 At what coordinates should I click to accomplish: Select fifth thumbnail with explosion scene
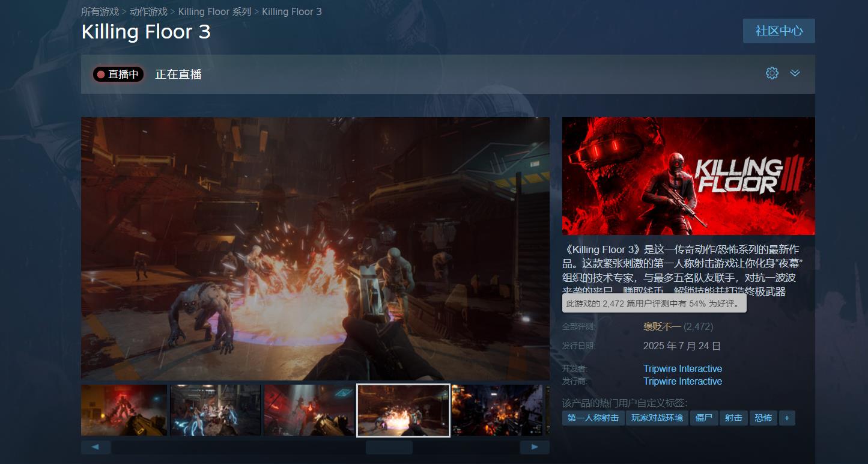496,410
